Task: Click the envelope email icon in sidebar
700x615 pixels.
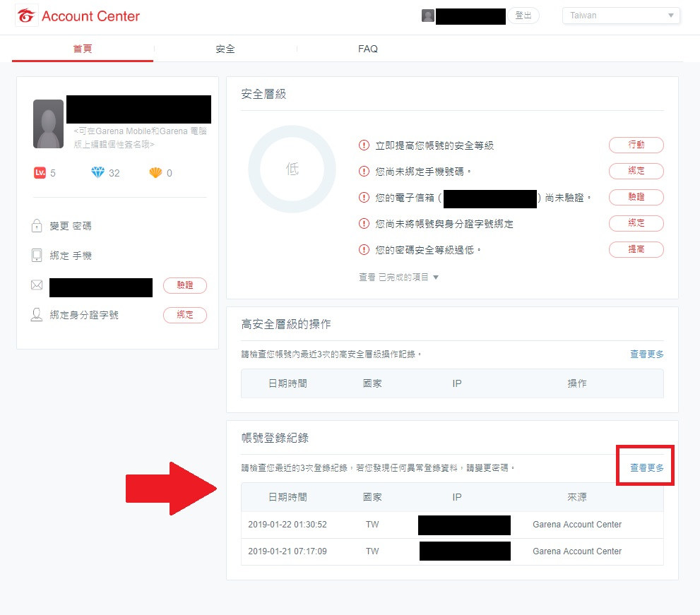Action: click(x=37, y=285)
